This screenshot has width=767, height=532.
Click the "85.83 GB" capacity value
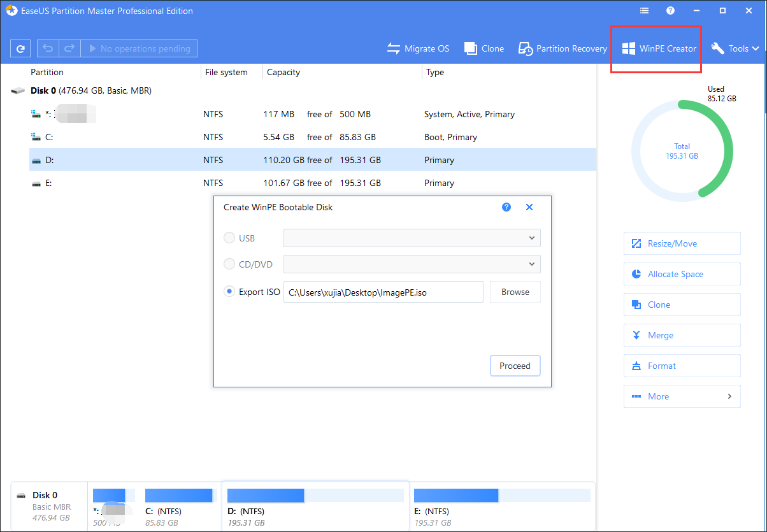357,137
